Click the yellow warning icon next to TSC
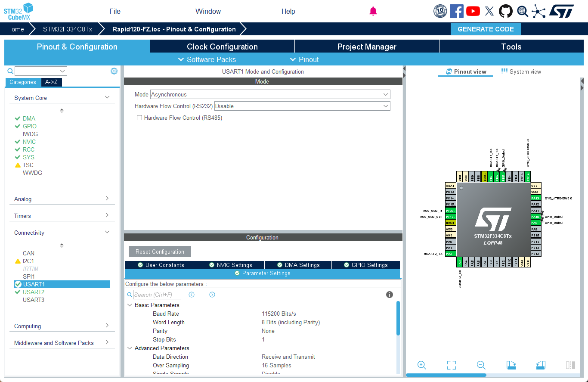Image resolution: width=588 pixels, height=382 pixels. coord(18,165)
